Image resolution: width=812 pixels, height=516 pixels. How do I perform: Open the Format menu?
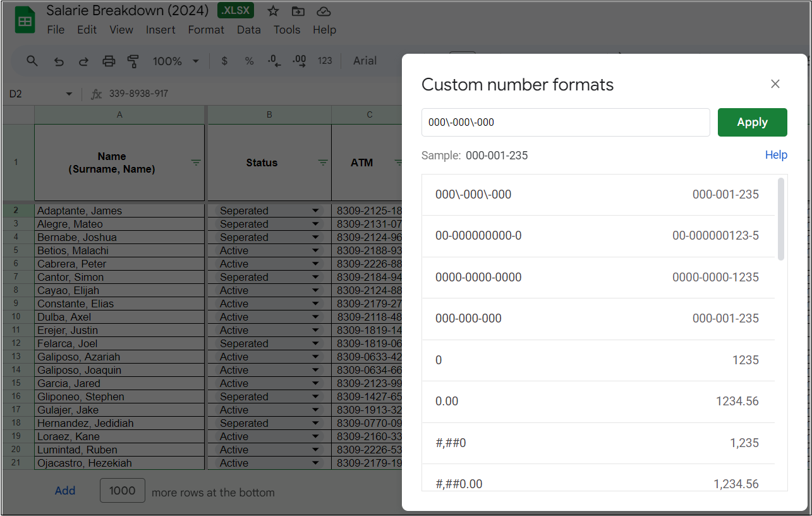point(206,30)
